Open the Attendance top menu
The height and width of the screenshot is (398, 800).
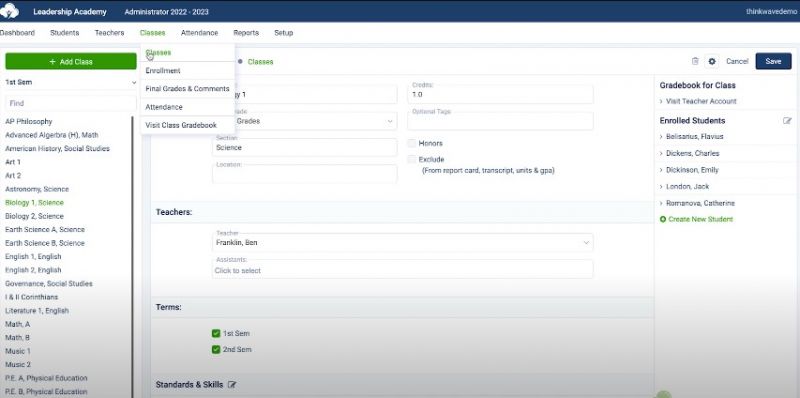pos(199,33)
